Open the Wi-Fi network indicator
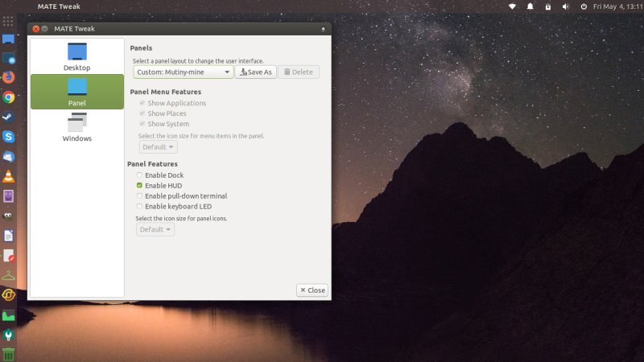This screenshot has width=644, height=362. 512,6
